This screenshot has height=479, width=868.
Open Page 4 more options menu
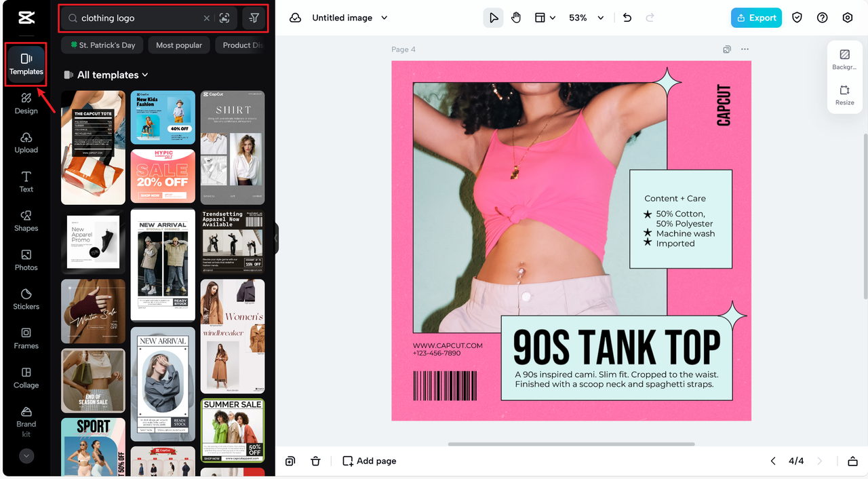(745, 50)
